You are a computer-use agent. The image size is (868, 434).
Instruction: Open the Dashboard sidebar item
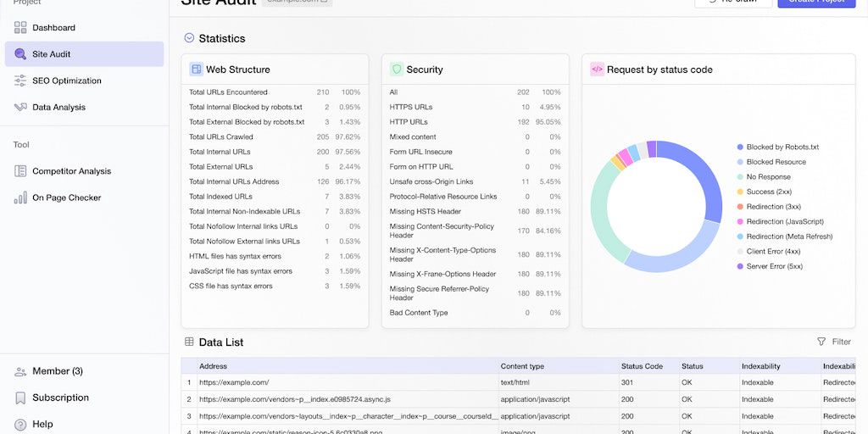pyautogui.click(x=84, y=28)
